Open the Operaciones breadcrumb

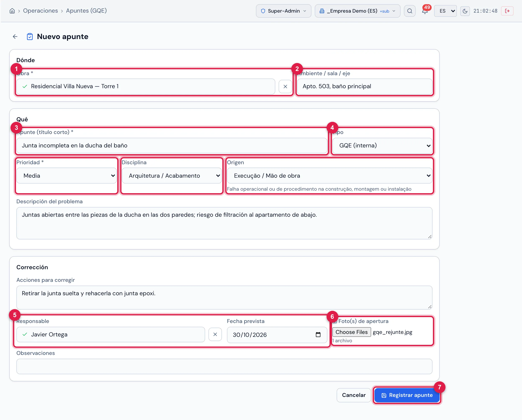coord(40,11)
